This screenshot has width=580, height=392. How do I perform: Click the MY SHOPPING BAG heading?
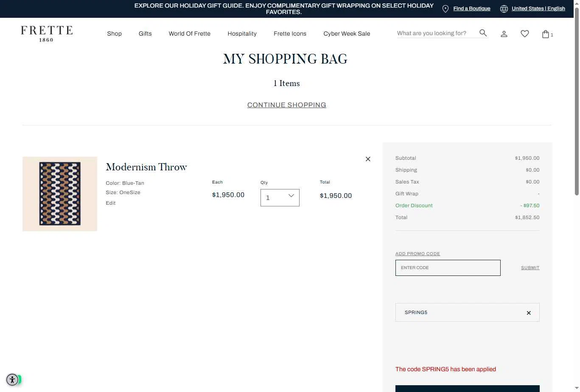(285, 59)
